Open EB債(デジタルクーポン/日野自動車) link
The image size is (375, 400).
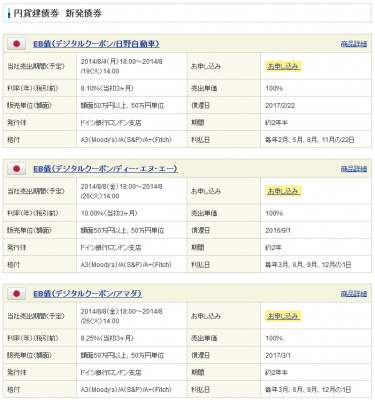click(x=96, y=44)
